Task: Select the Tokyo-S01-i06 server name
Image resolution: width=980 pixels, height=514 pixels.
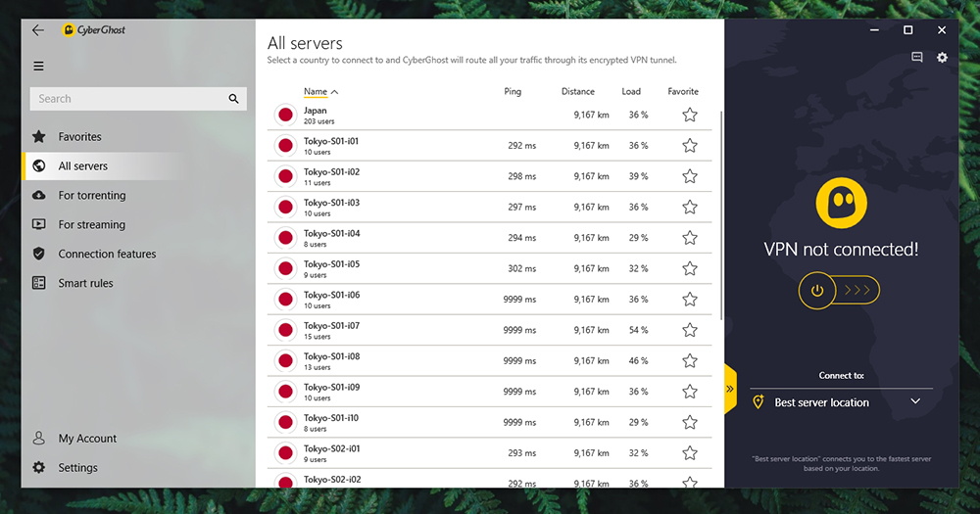Action: 332,295
